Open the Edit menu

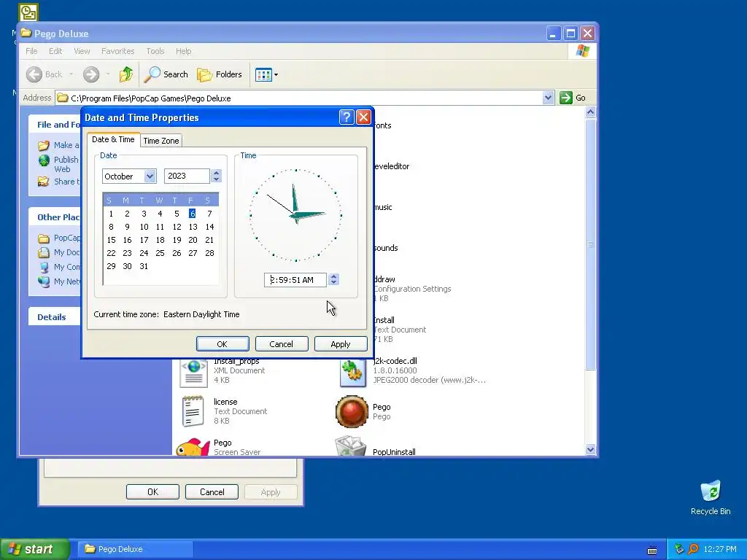coord(55,51)
